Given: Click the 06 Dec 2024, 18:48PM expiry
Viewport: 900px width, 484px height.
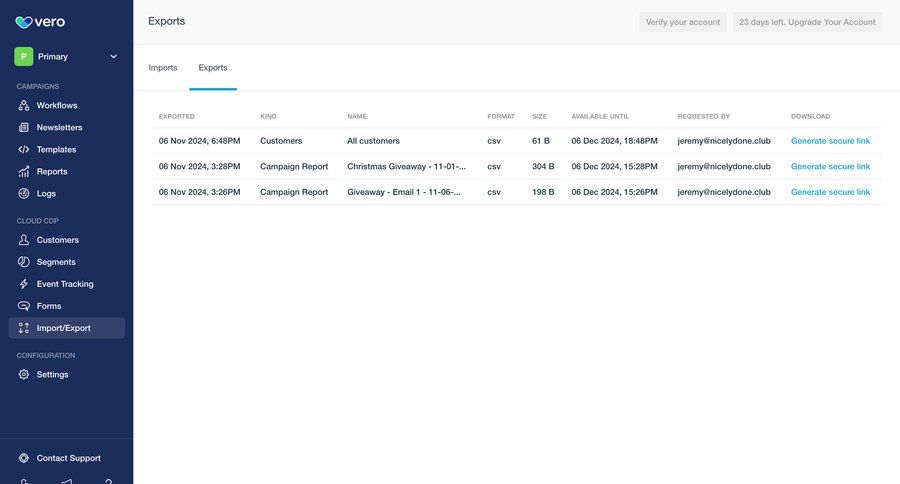Looking at the screenshot, I should pyautogui.click(x=615, y=141).
